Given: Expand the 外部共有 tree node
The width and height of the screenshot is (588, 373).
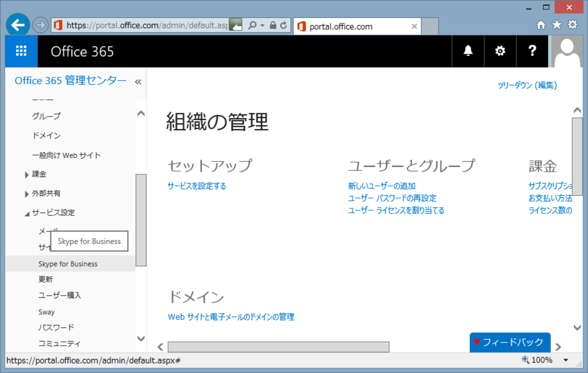Looking at the screenshot, I should 27,194.
